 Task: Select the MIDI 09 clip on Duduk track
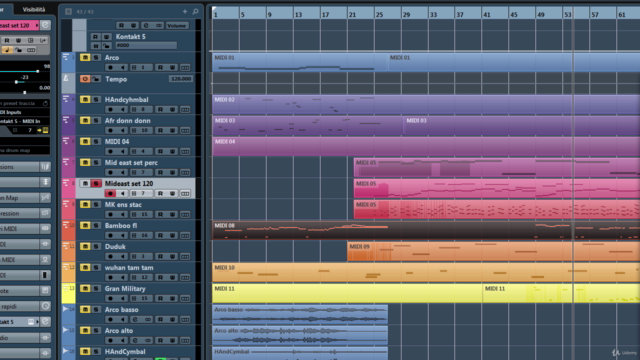493,251
